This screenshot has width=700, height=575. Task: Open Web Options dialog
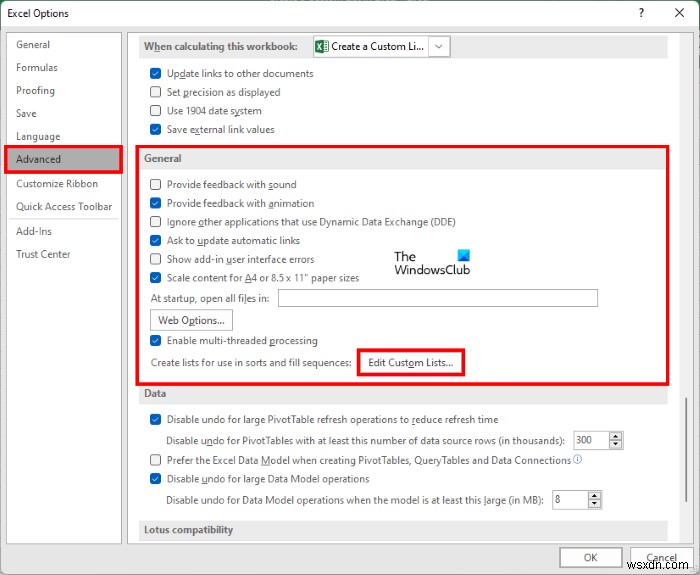(191, 320)
